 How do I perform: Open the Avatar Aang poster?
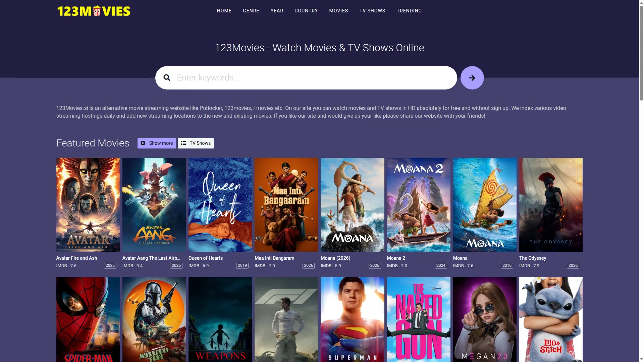(154, 205)
